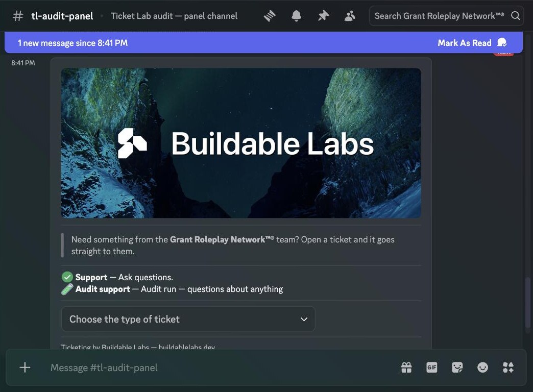Click the green checkmark Support emoji
Screen dimensions: 533x392
pyautogui.click(x=67, y=277)
